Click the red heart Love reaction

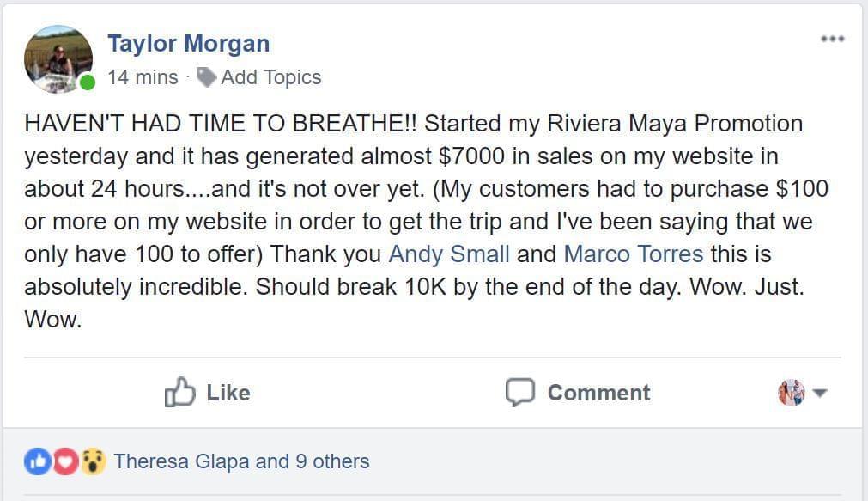pyautogui.click(x=65, y=461)
